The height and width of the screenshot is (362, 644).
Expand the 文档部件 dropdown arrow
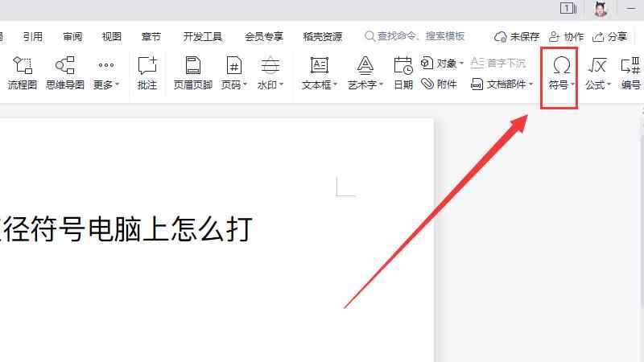pos(530,84)
